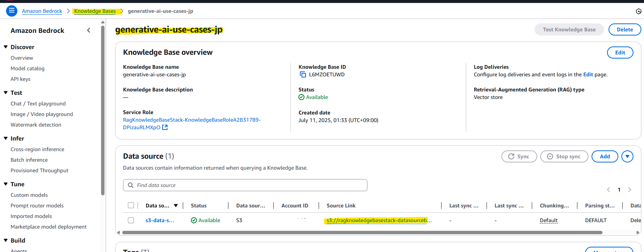The height and width of the screenshot is (252, 644).
Task: Open the Edit link under Log Deliveries
Action: (588, 74)
